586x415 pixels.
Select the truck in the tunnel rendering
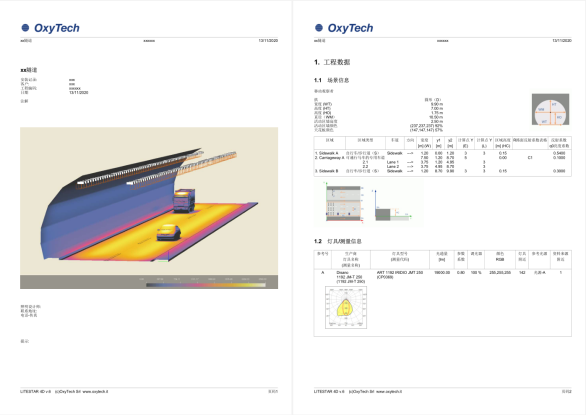(x=184, y=200)
